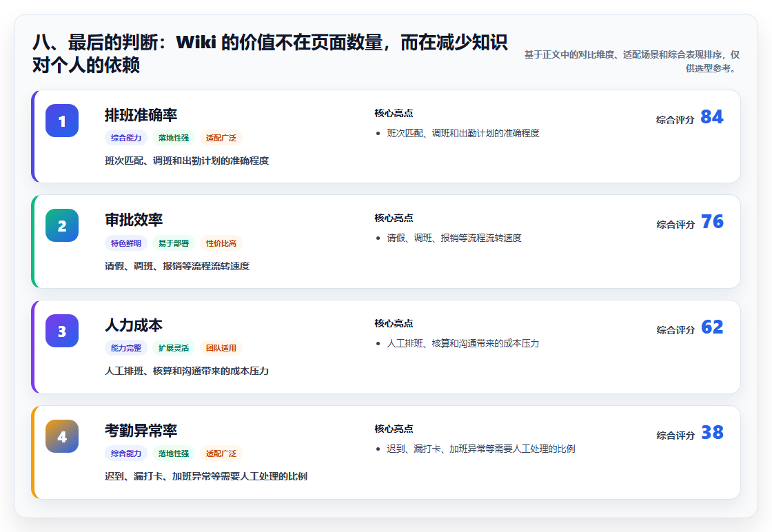Click 综合能力 tag under 考勤异常率
Image resolution: width=772 pixels, height=532 pixels.
point(126,453)
